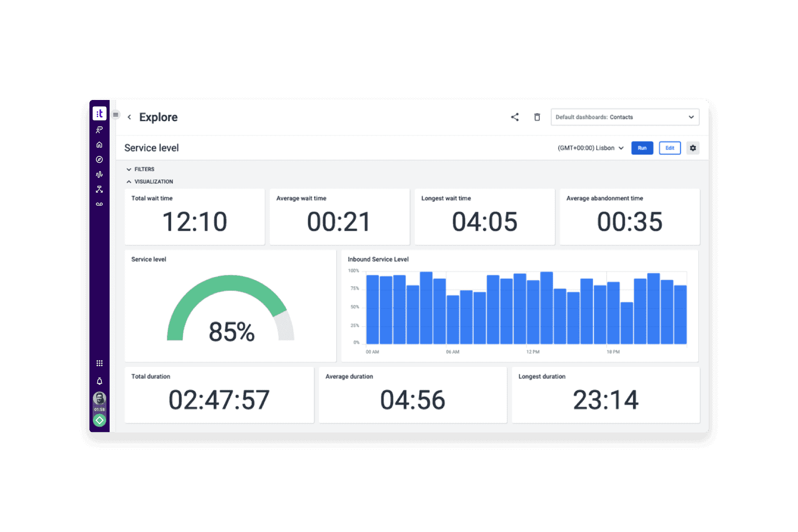Click the Run button

pyautogui.click(x=642, y=148)
